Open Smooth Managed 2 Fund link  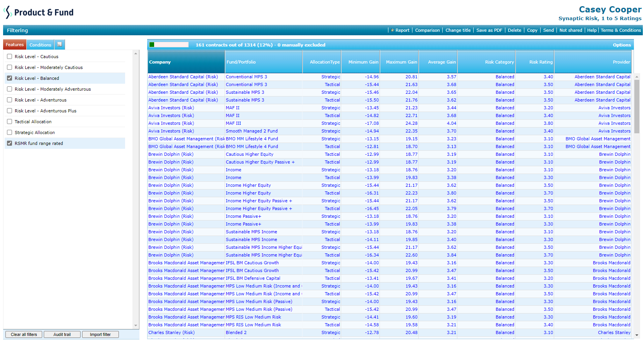[x=252, y=131]
